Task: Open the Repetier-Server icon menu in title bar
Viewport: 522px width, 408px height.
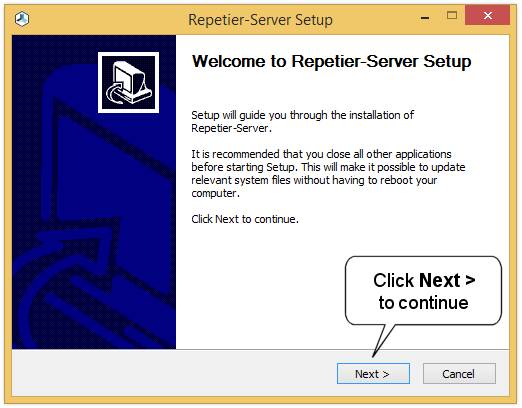Action: [x=22, y=19]
